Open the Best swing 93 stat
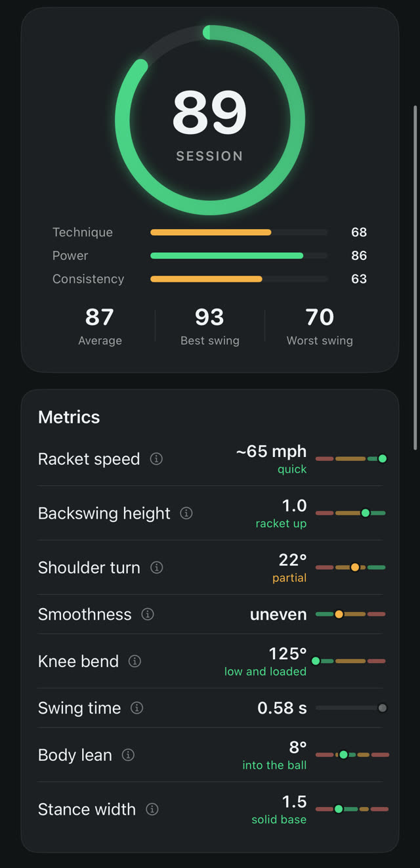Viewport: 420px width, 868px height. (x=210, y=326)
